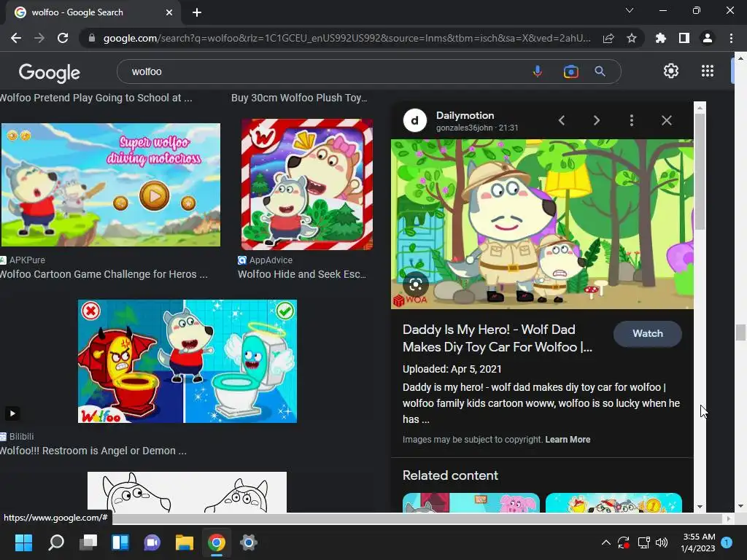Click the share page icon in address bar
This screenshot has width=747, height=560.
(x=608, y=38)
